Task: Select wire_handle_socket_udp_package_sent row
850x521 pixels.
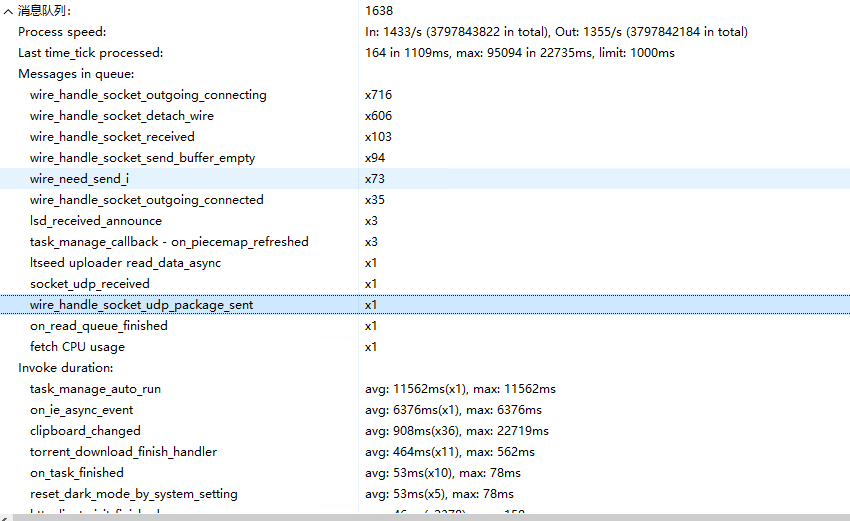Action: click(141, 305)
